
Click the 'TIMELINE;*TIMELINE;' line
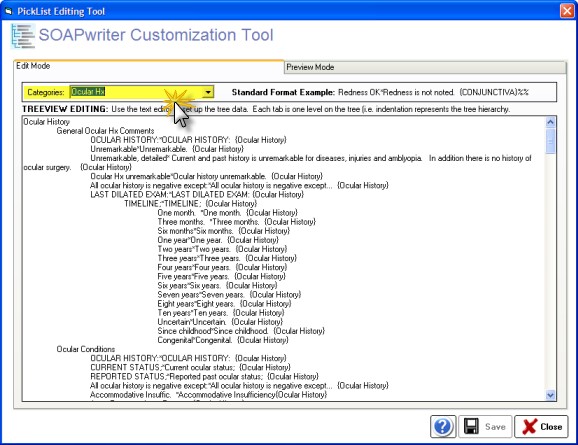(x=191, y=204)
